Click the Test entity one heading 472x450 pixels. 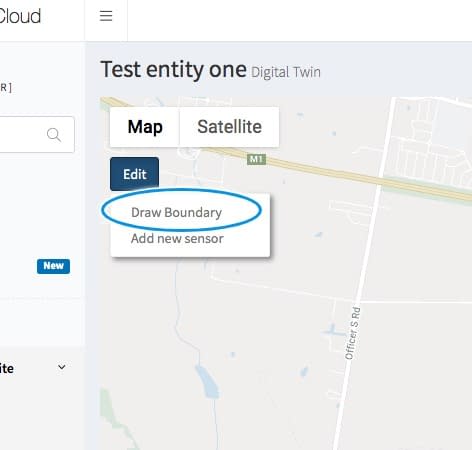point(174,70)
